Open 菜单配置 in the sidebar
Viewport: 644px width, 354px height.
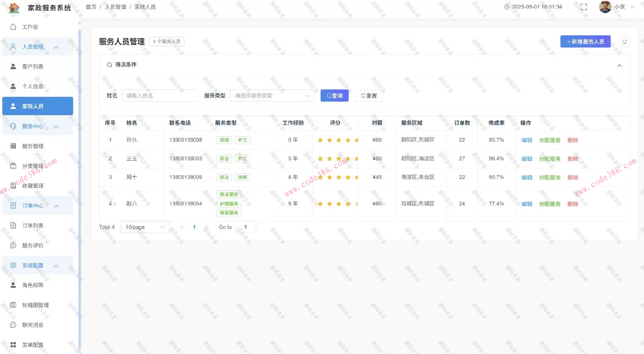point(33,345)
